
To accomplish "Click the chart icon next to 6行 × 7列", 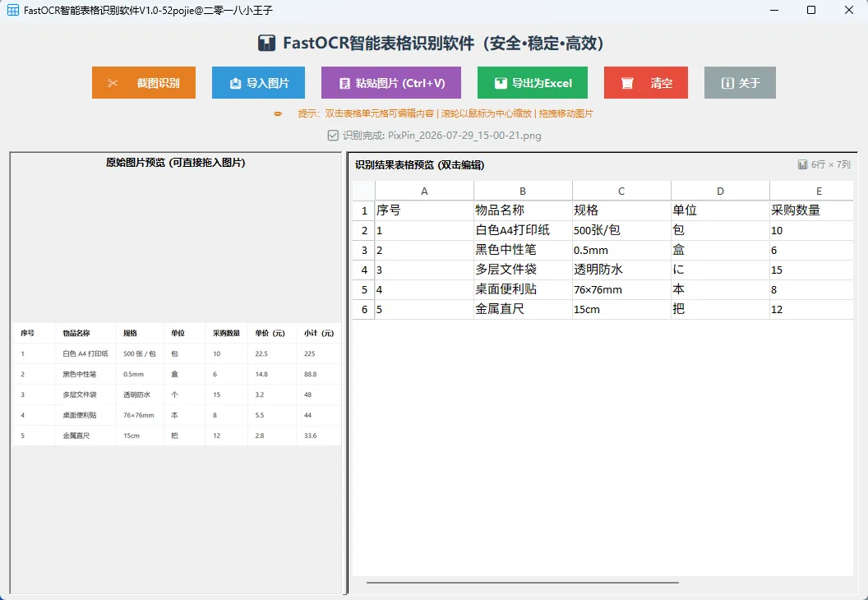I will (802, 164).
